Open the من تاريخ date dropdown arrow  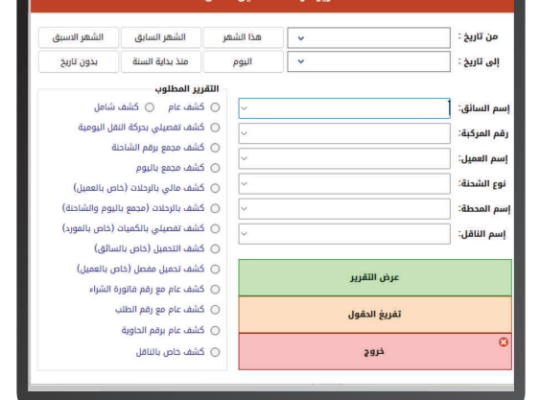pyautogui.click(x=301, y=38)
